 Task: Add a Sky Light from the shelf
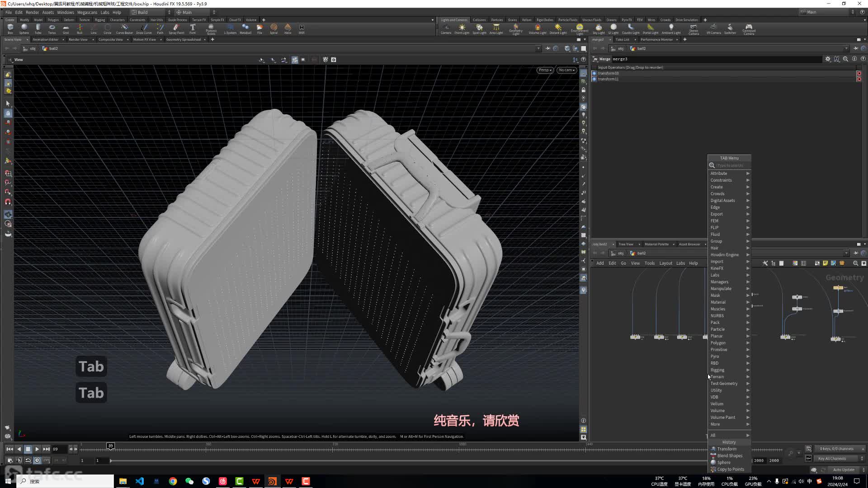(x=599, y=29)
